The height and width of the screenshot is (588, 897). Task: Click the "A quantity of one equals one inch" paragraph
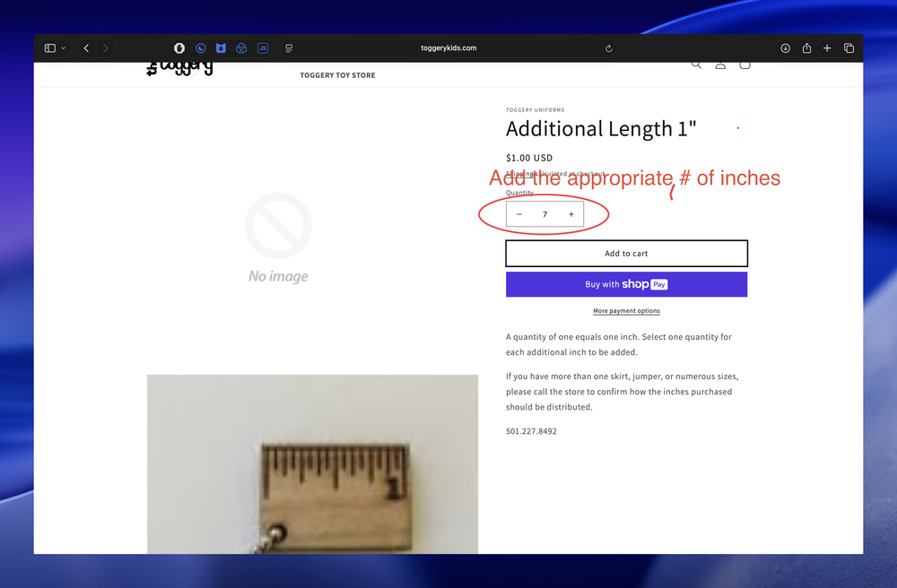coord(618,344)
